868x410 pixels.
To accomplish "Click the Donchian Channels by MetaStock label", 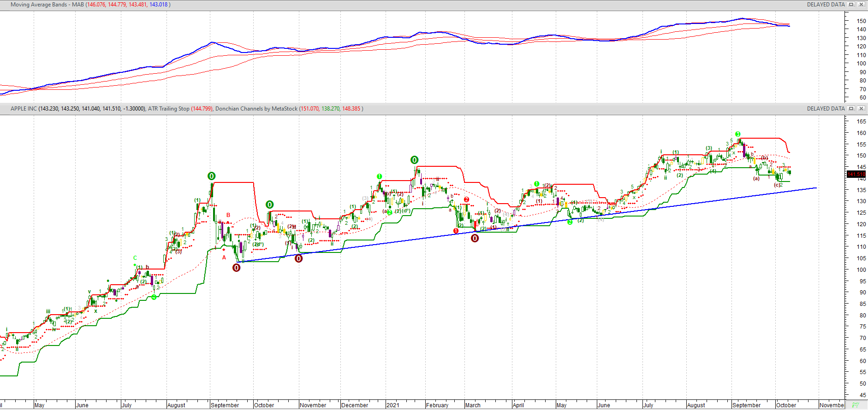I will pos(256,109).
